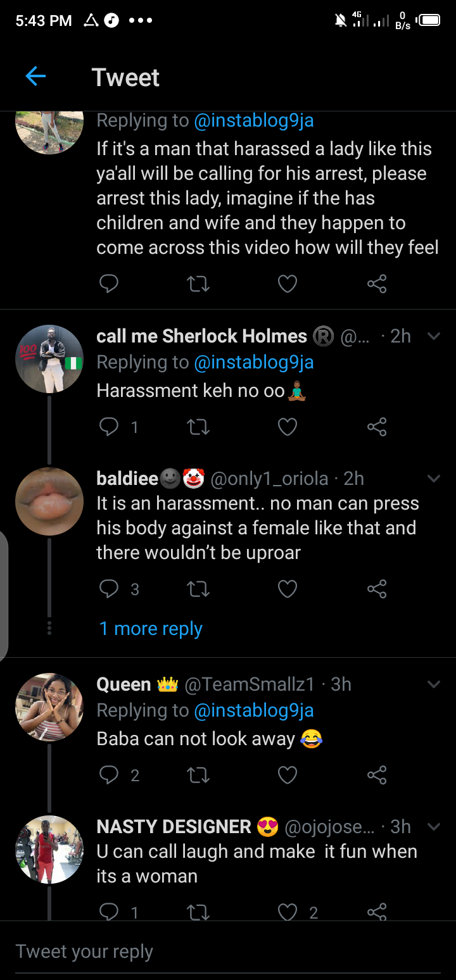The width and height of the screenshot is (456, 980).
Task: Share Queen's 'Baba can not look away' tweet
Action: [x=377, y=775]
